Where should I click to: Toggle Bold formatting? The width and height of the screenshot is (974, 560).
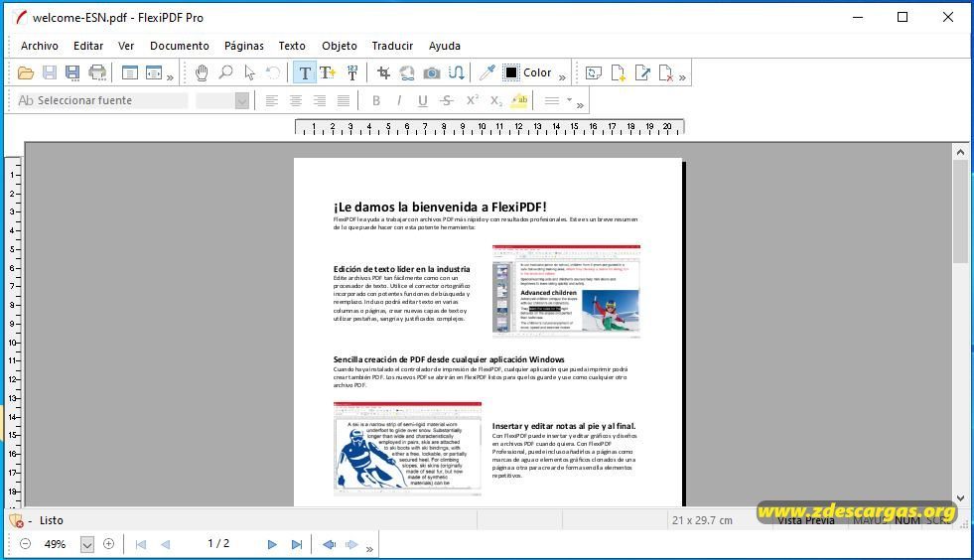tap(376, 100)
